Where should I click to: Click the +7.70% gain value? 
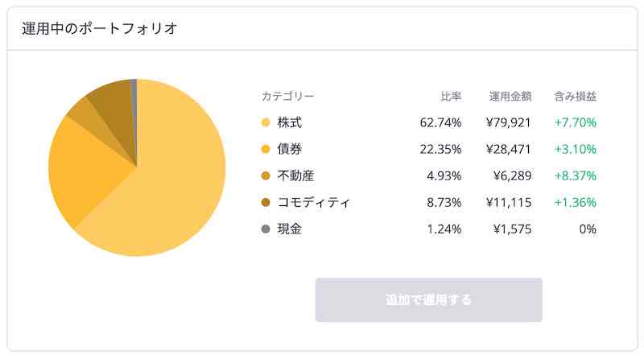pyautogui.click(x=575, y=122)
